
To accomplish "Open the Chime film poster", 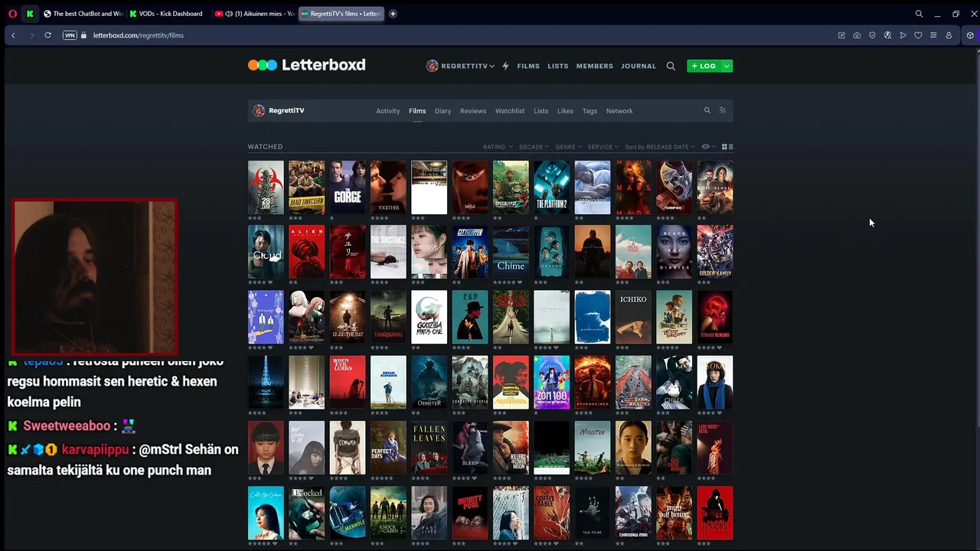I will [x=511, y=252].
